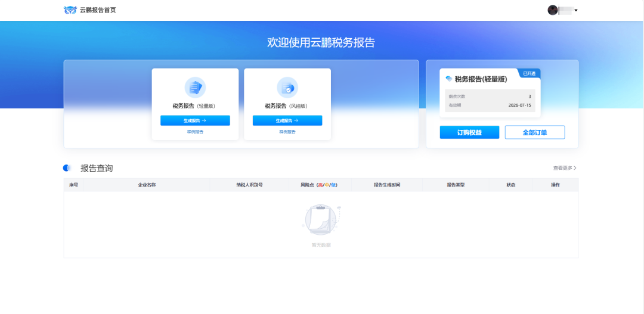
Task: Click the document icon for 税务报告（轻量版）
Action: coord(195,88)
